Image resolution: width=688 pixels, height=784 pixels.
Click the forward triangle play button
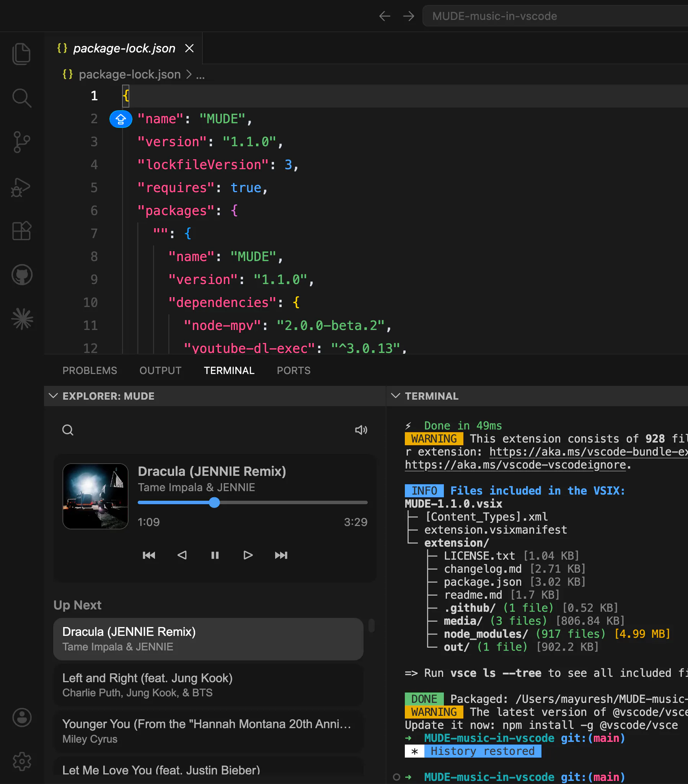click(x=248, y=555)
